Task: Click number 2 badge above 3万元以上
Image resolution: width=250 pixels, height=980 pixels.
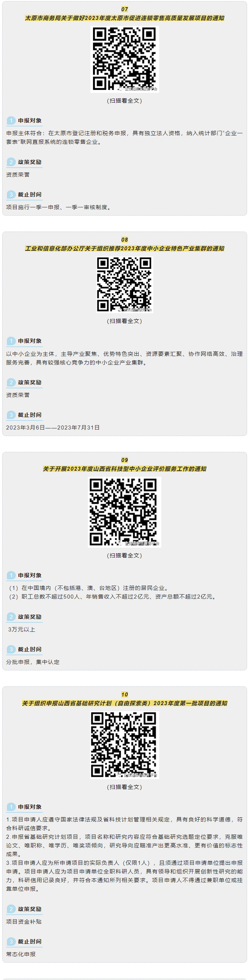Action: tap(11, 617)
